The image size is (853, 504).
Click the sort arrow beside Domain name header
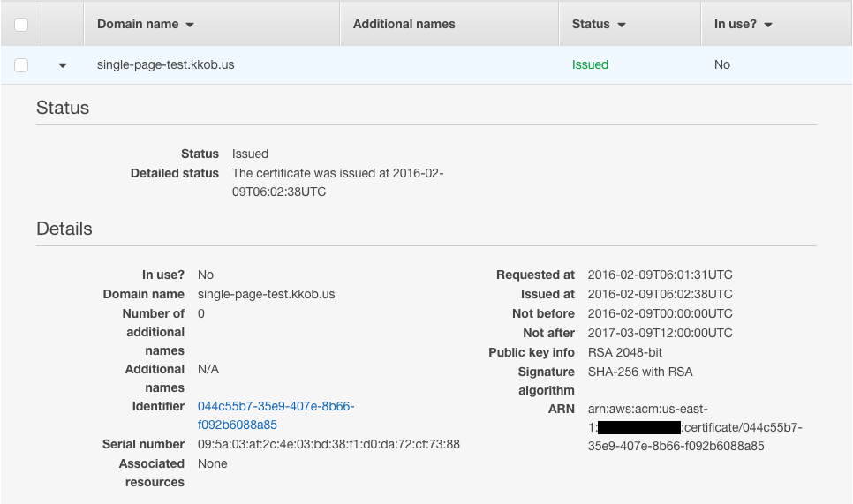point(190,25)
